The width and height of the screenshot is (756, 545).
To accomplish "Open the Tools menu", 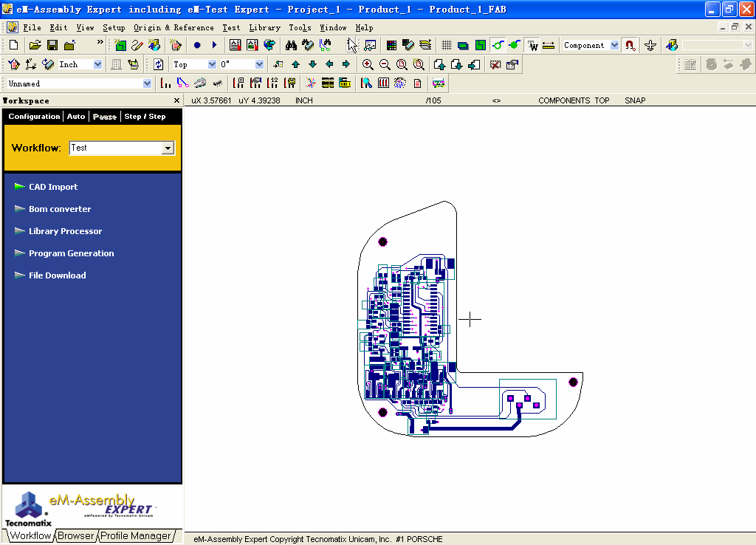I will coord(300,27).
